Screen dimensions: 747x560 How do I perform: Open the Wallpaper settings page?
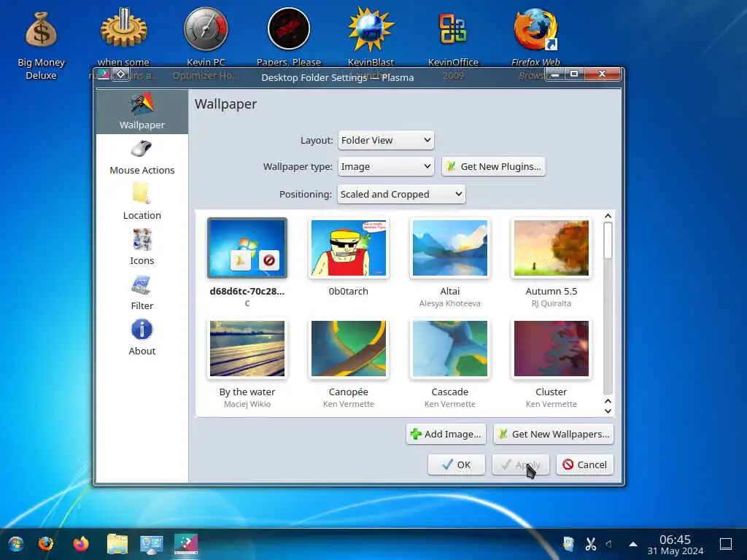click(142, 112)
